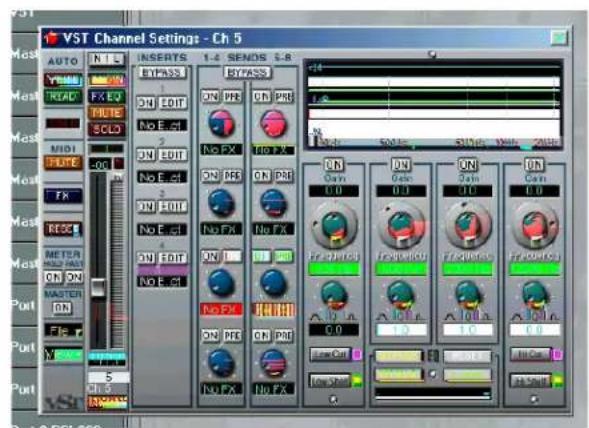Click EDIT for insert slot 3

point(172,206)
